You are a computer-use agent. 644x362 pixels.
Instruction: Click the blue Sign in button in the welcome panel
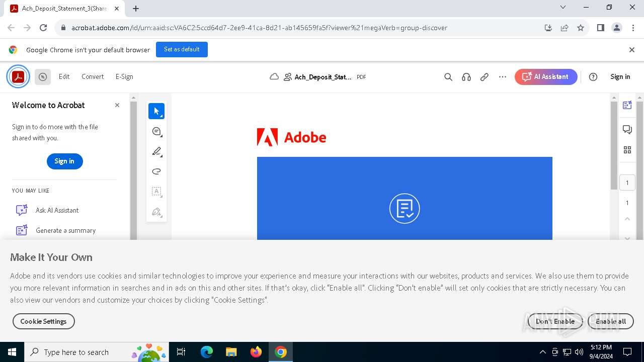pyautogui.click(x=64, y=161)
